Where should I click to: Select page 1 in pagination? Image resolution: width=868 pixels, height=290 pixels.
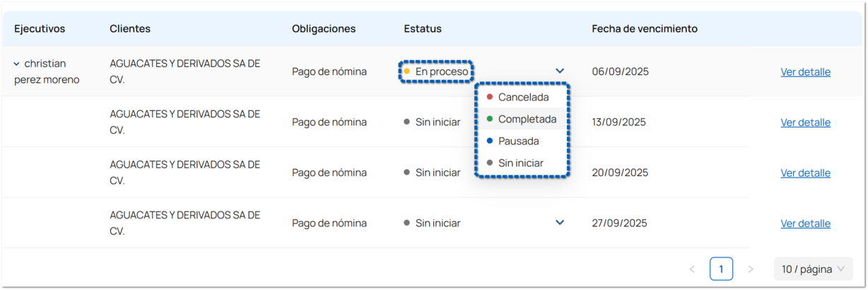pos(721,269)
